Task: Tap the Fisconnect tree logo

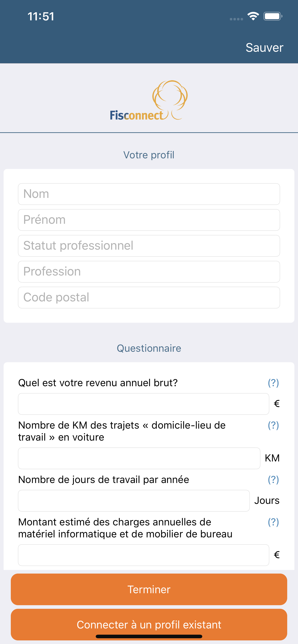Action: [149, 100]
